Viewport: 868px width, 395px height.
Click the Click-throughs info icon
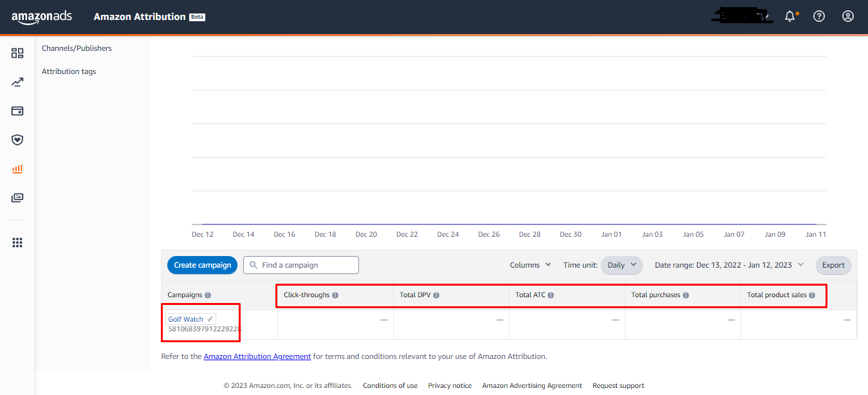click(335, 295)
